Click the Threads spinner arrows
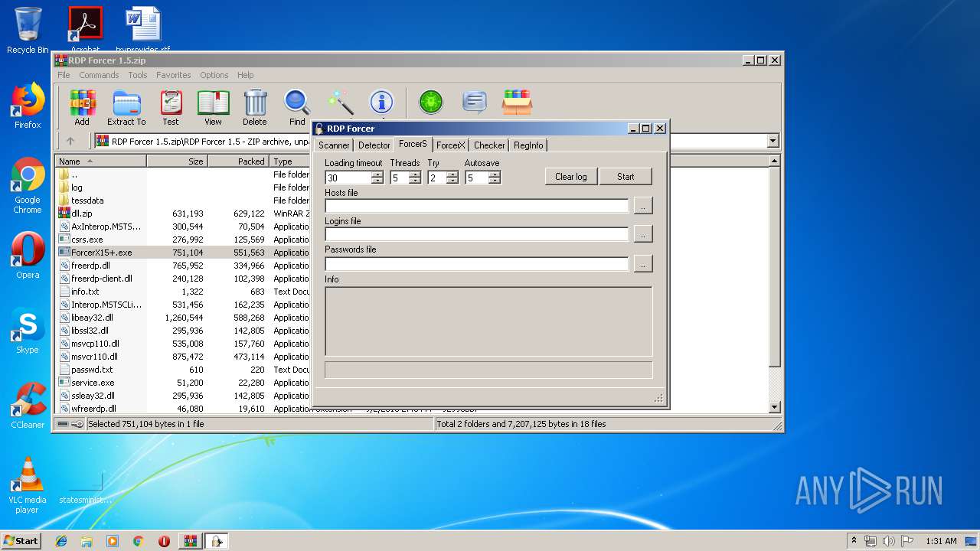Image resolution: width=980 pixels, height=551 pixels. click(x=415, y=178)
